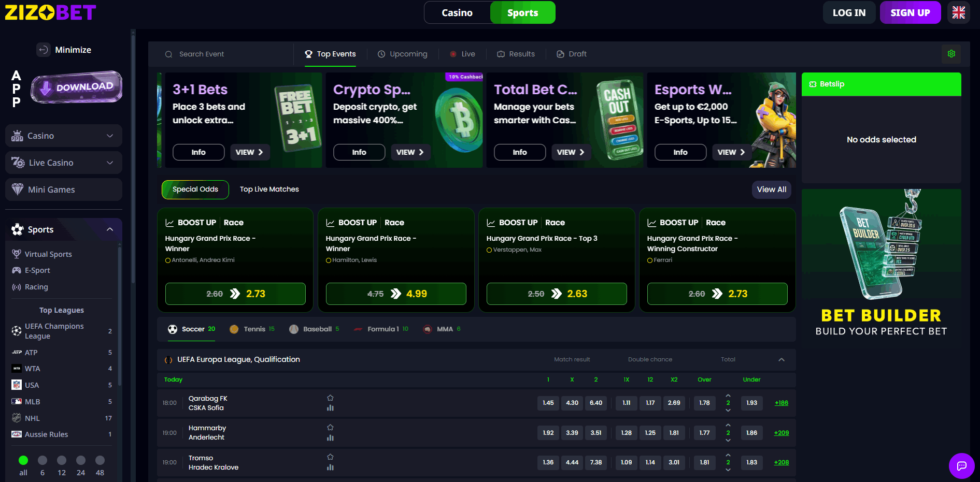Click the SIGN UP button
This screenshot has width=980, height=482.
click(x=910, y=12)
